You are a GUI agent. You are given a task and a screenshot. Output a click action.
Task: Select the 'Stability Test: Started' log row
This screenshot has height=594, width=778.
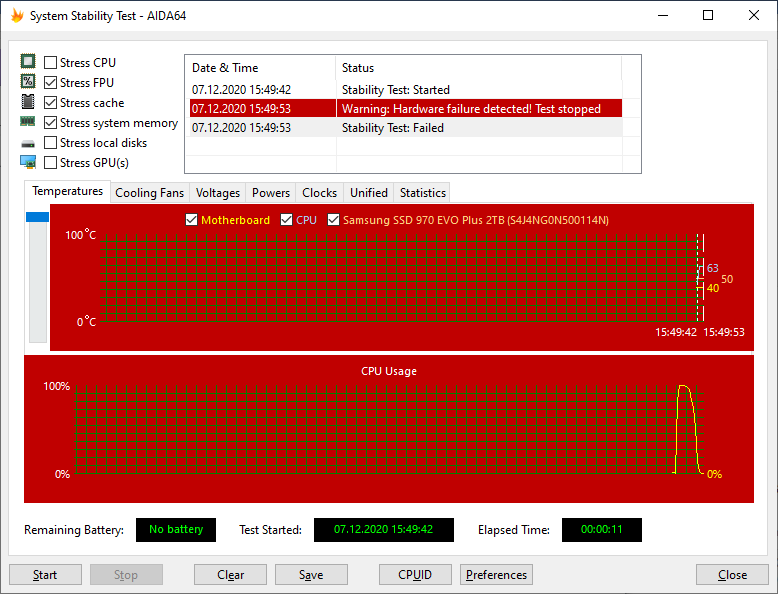406,90
